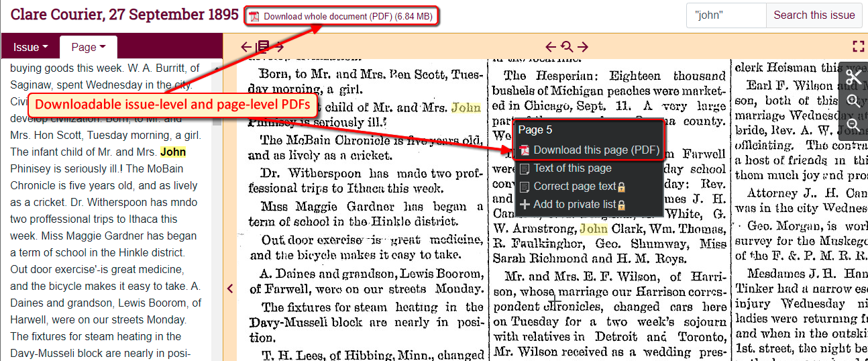Click the Search this issue button
This screenshot has height=361, width=868.
pos(814,15)
